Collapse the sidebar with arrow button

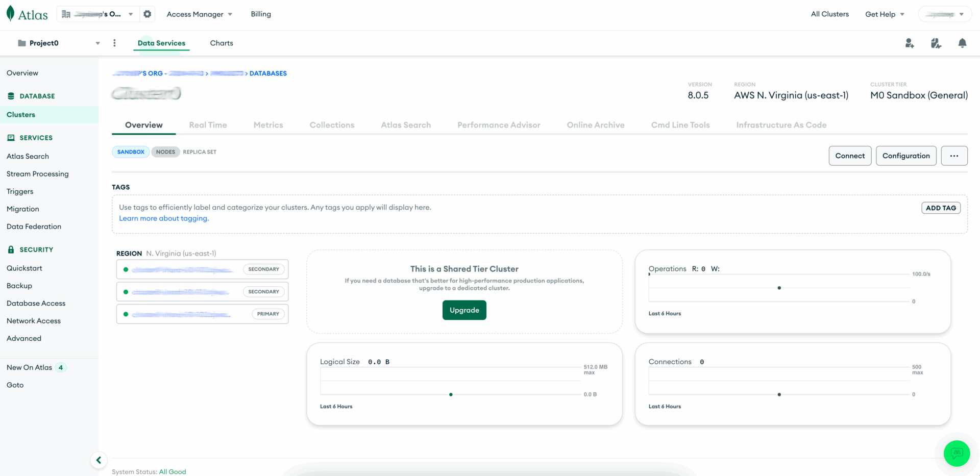tap(99, 460)
